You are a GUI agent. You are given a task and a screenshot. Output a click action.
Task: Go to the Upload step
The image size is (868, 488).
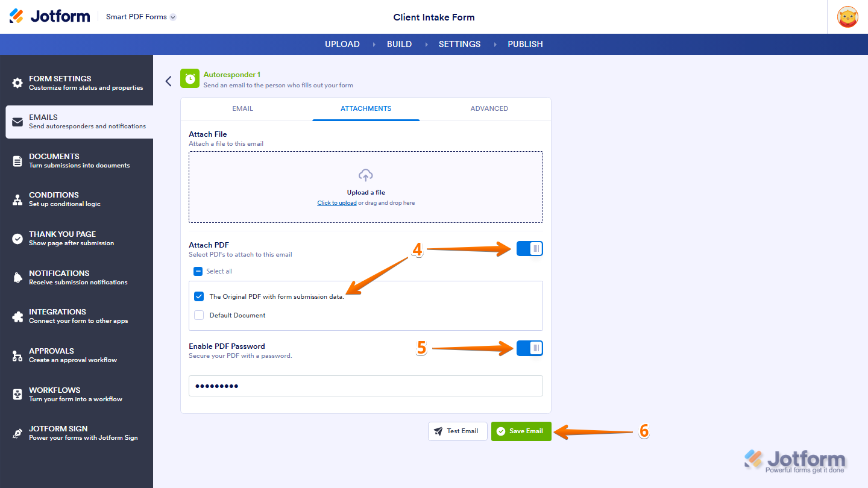click(x=342, y=44)
